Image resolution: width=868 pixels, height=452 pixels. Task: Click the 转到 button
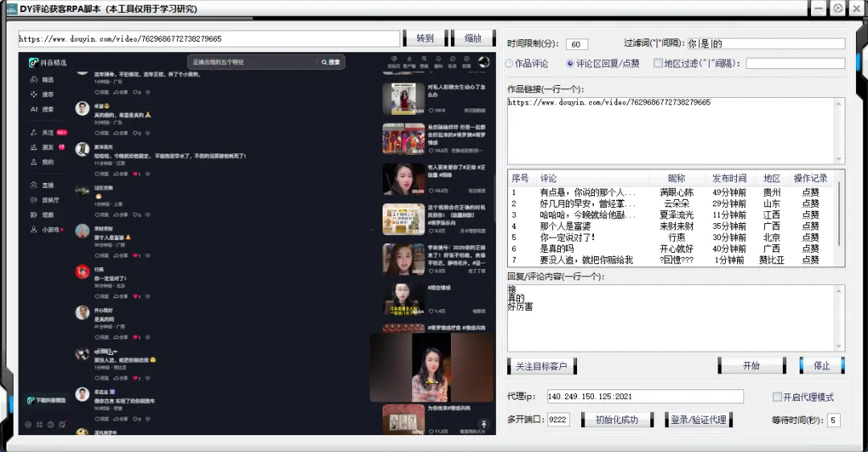[x=425, y=39]
